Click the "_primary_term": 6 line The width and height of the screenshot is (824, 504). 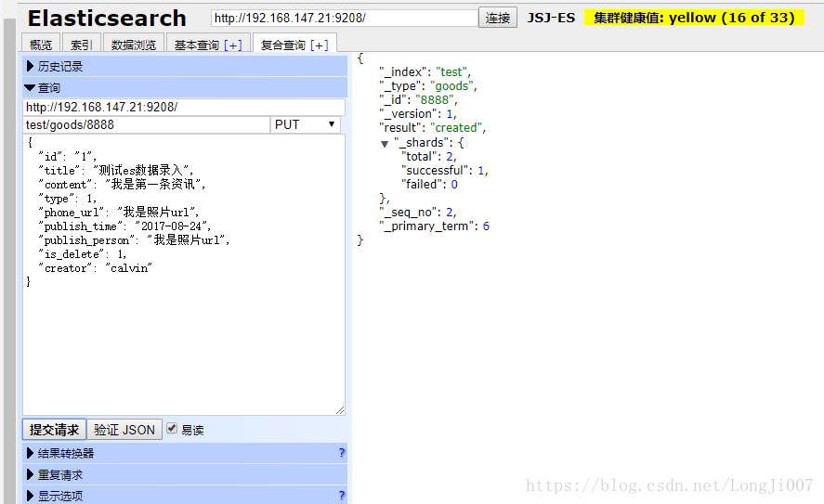pyautogui.click(x=434, y=226)
